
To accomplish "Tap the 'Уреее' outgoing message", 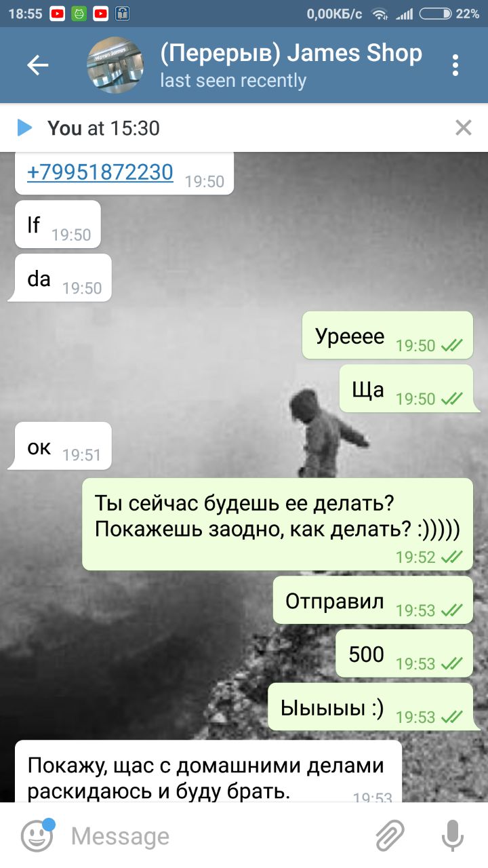I will coord(387,336).
